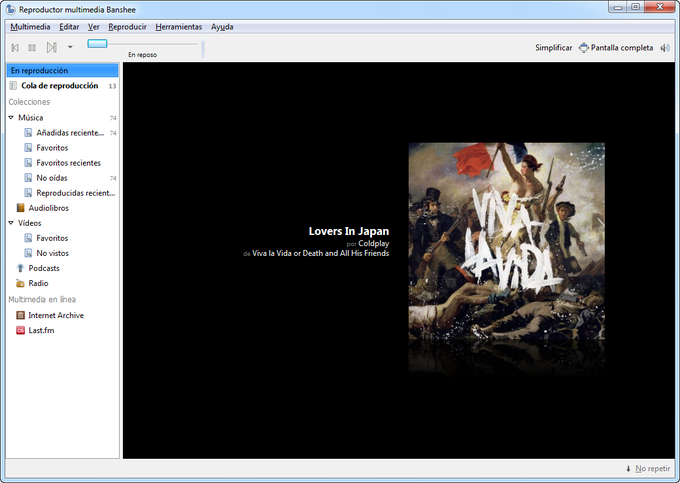Click the music Favoritos playlist icon

point(28,148)
